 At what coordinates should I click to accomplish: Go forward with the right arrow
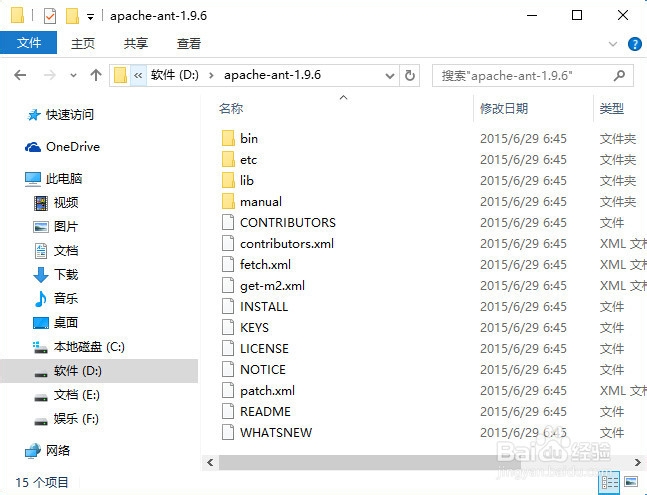click(50, 75)
